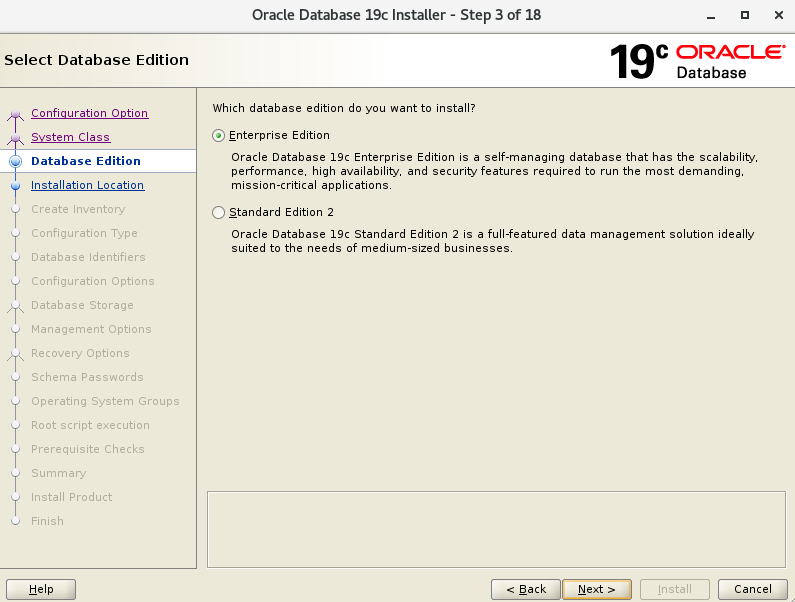Screen dimensions: 795x602
Task: Close the Oracle installer window
Action: [779, 15]
